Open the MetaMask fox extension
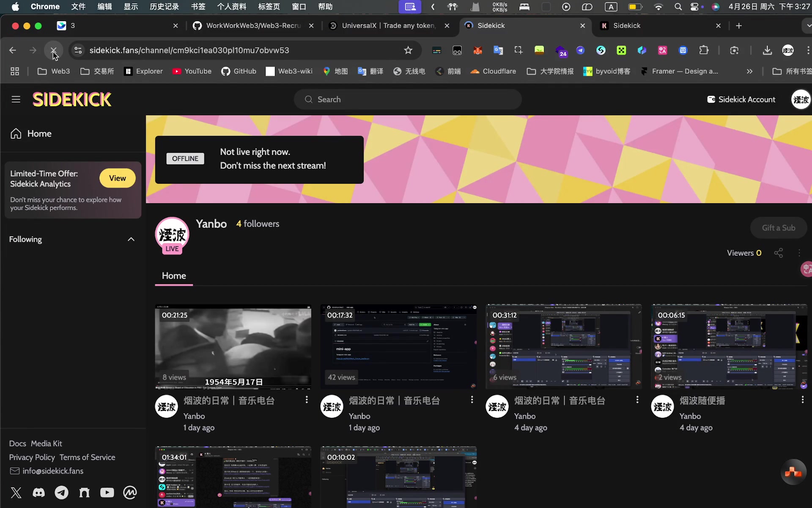 tap(478, 50)
